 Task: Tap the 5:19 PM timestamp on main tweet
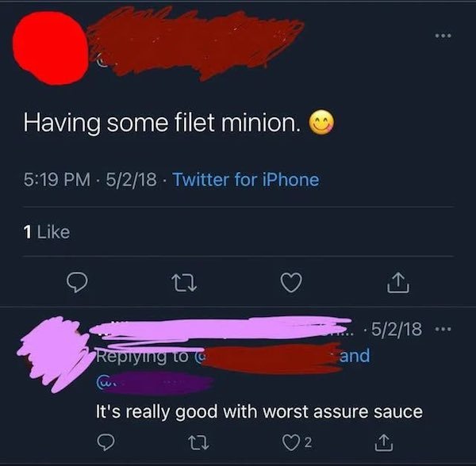[x=57, y=179]
